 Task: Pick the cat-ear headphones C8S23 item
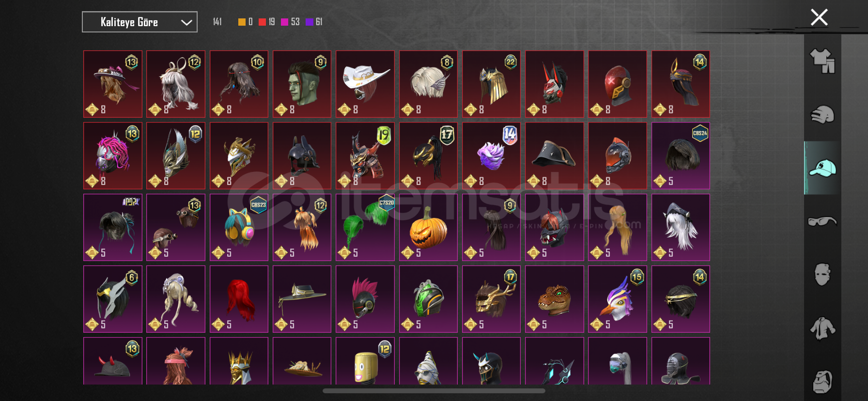(x=239, y=227)
